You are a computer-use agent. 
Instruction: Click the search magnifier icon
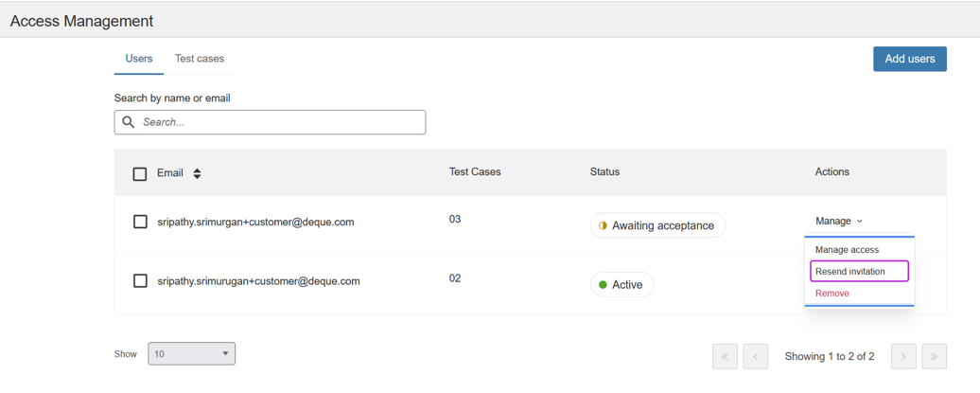[128, 122]
